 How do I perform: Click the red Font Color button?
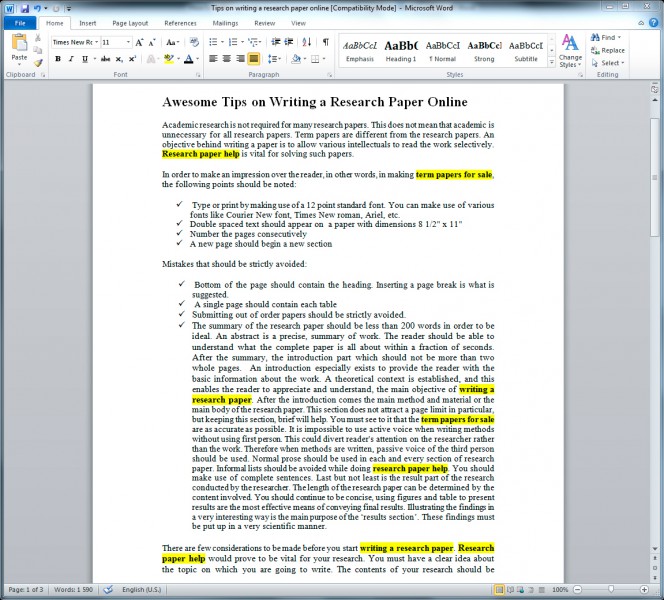[188, 59]
